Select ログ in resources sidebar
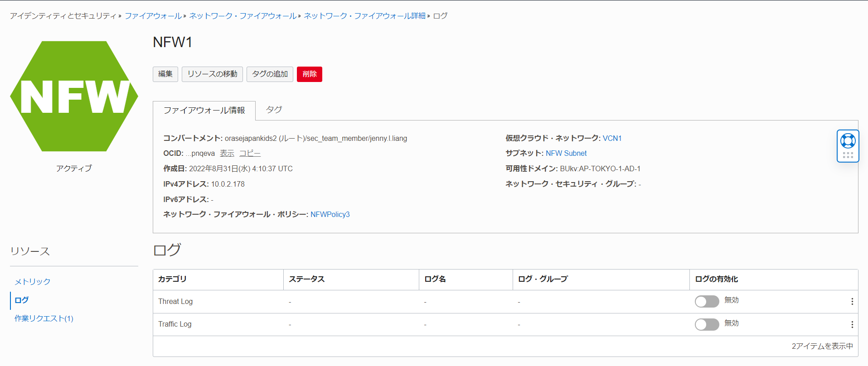Viewport: 868px width, 366px height. (x=22, y=300)
